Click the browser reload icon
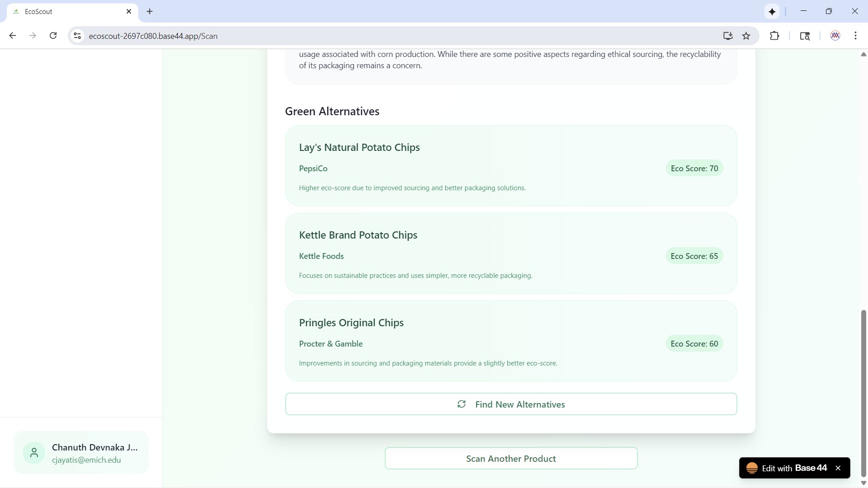868x488 pixels. coord(53,36)
